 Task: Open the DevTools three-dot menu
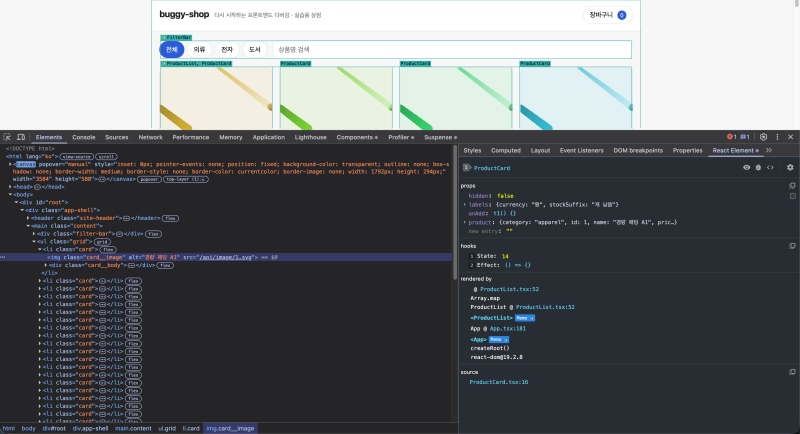[x=777, y=137]
